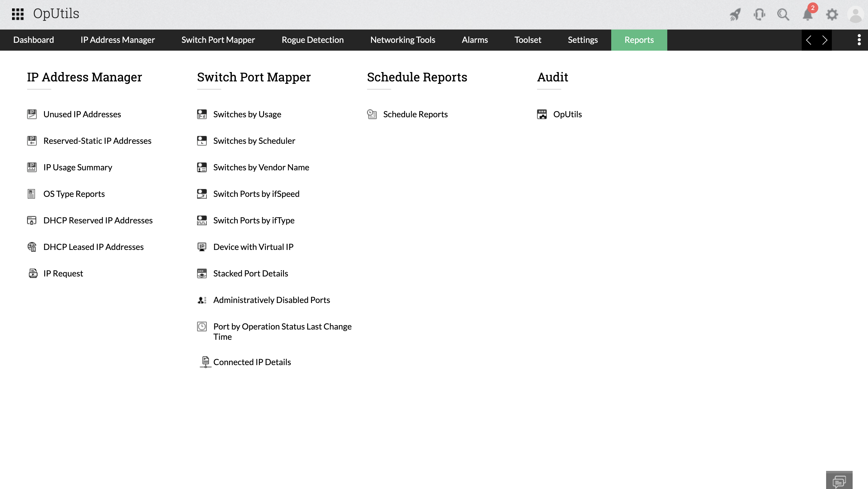
Task: Open the Administratively Disabled Ports report
Action: (x=271, y=299)
